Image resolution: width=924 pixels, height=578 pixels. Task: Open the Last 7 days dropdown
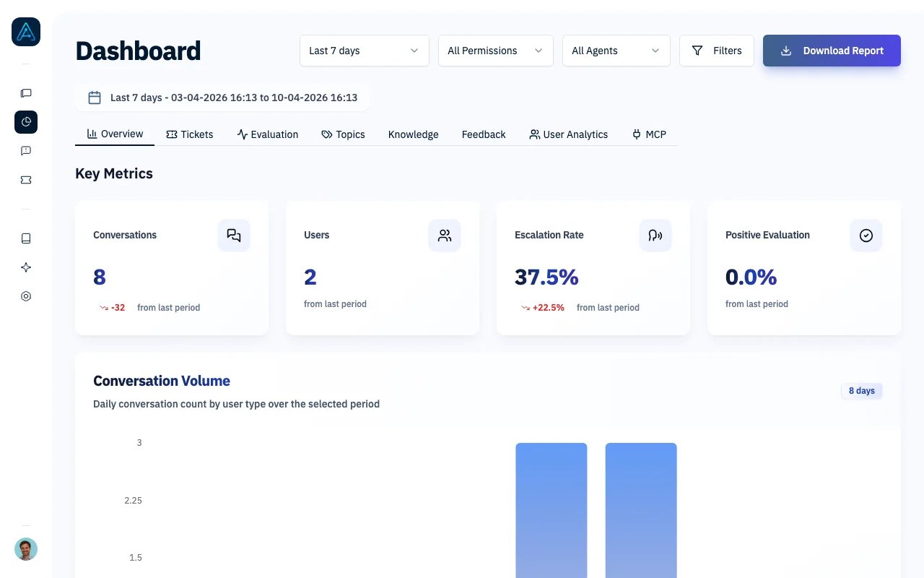365,51
